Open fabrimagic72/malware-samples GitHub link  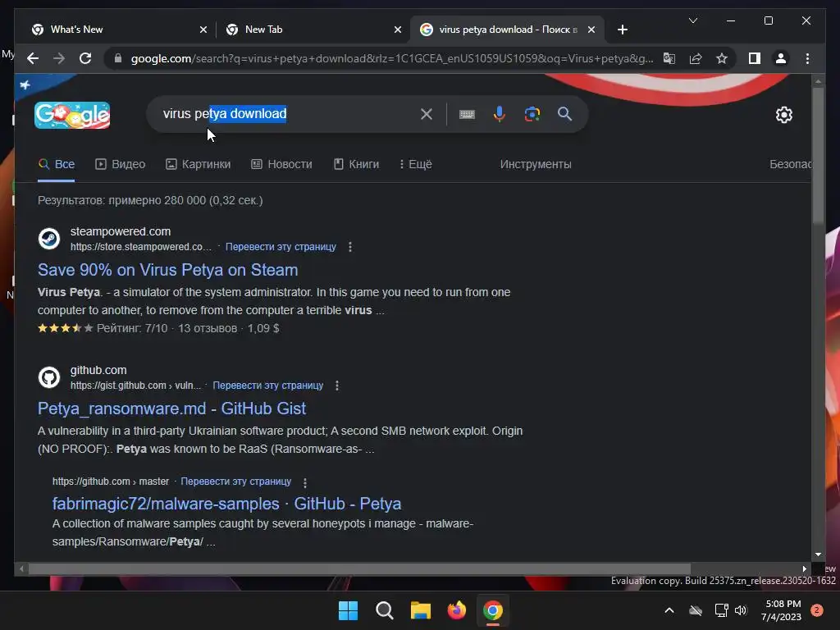click(226, 504)
